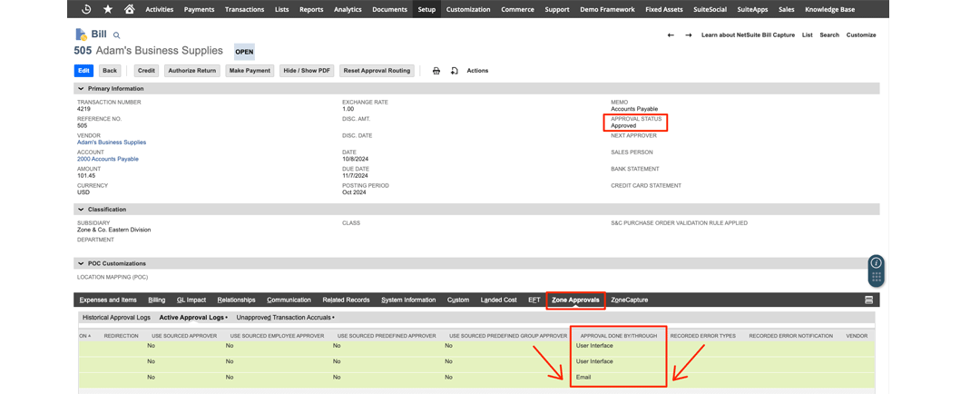This screenshot has height=394, width=980.
Task: Open Active Approval Logs subtab
Action: 193,318
